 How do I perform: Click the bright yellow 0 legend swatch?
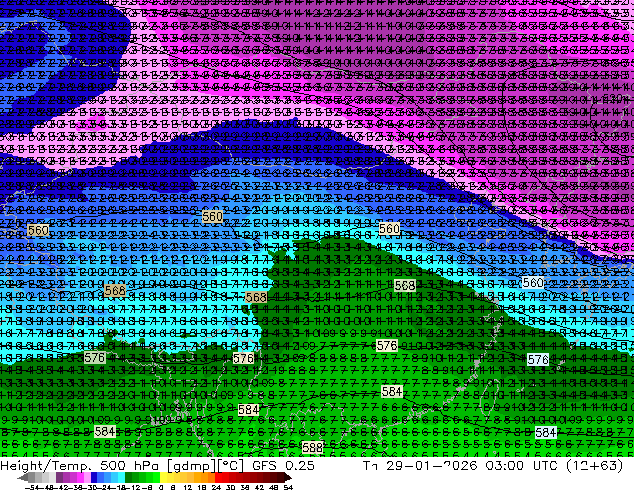[x=163, y=477]
